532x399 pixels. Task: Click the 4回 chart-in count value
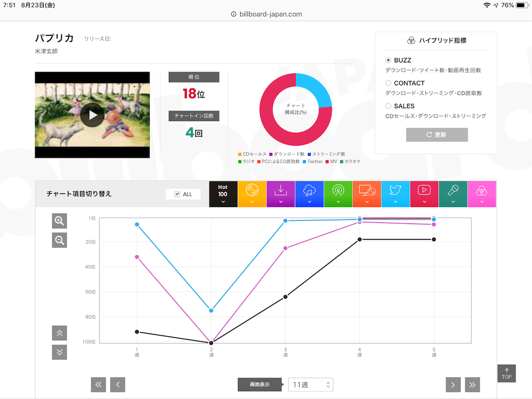tap(194, 132)
